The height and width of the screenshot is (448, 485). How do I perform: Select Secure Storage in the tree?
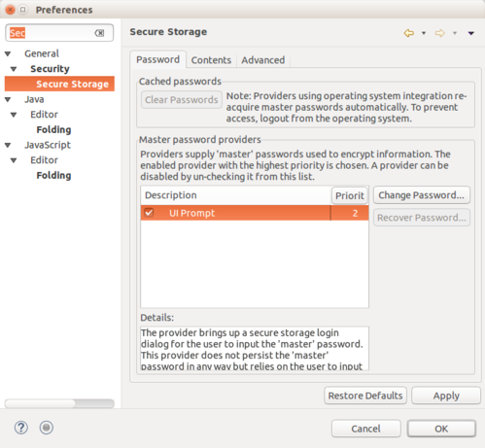(x=59, y=84)
